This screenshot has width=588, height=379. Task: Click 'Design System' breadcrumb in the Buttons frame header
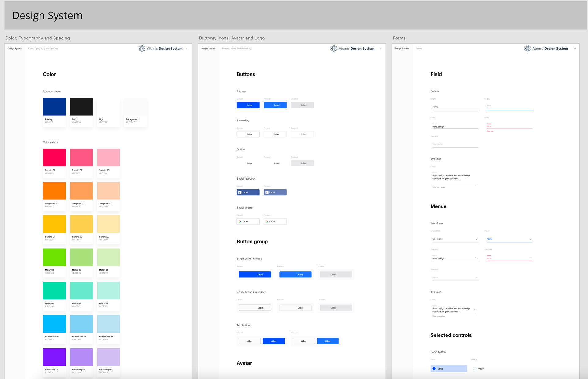tap(208, 48)
